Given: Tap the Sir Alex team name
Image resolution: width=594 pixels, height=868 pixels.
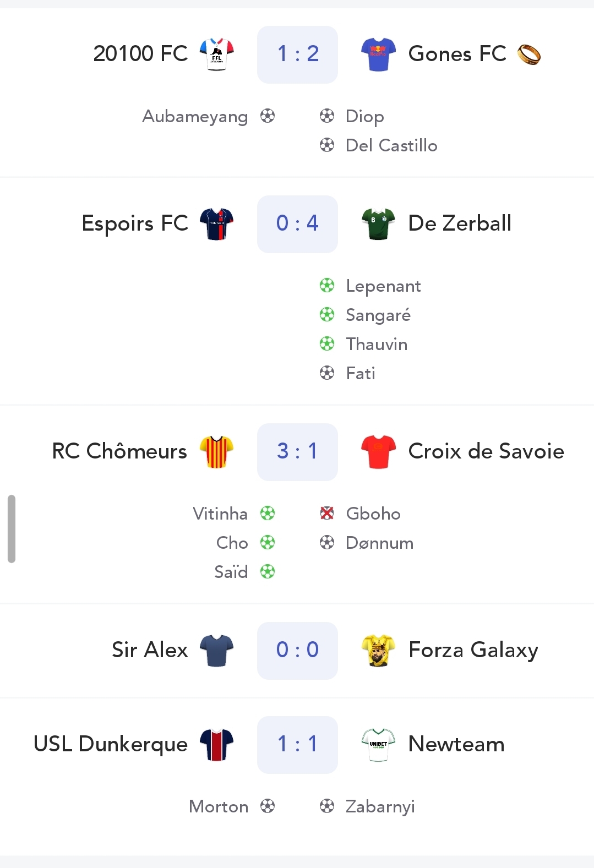Looking at the screenshot, I should click(x=150, y=650).
